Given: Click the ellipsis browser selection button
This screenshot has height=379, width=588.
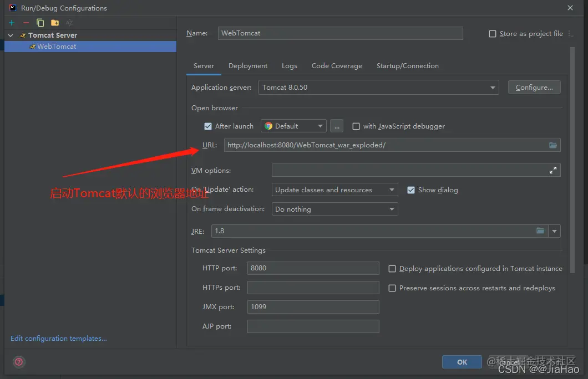Looking at the screenshot, I should coord(337,126).
